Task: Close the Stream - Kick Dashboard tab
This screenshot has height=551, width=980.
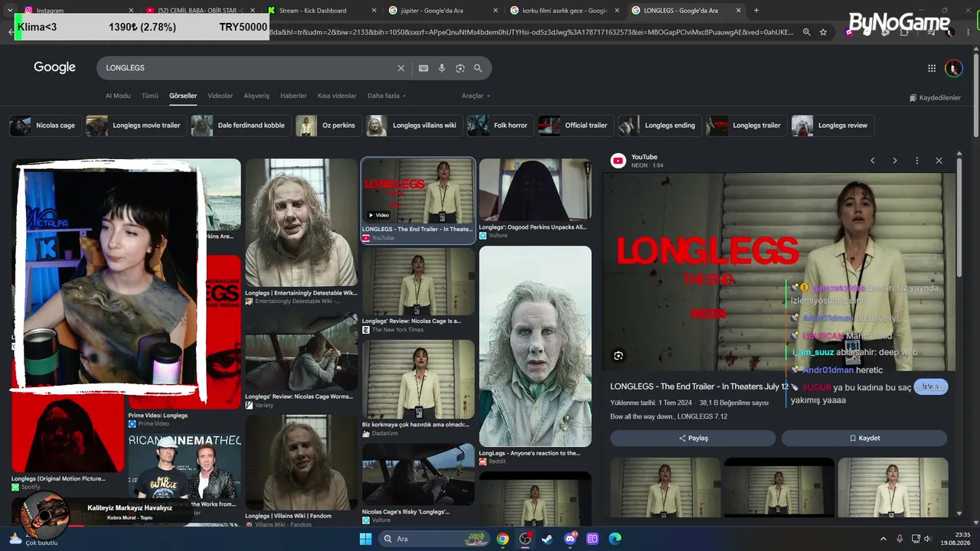Action: 374,11
